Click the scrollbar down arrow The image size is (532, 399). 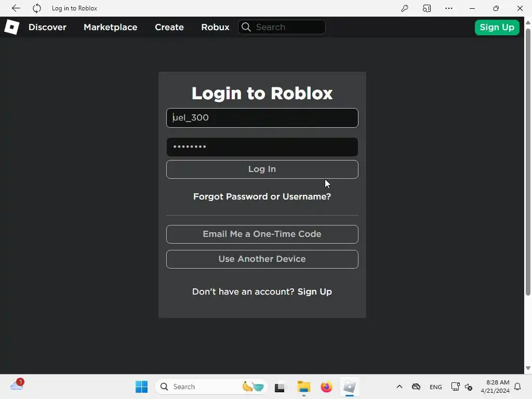click(x=528, y=368)
